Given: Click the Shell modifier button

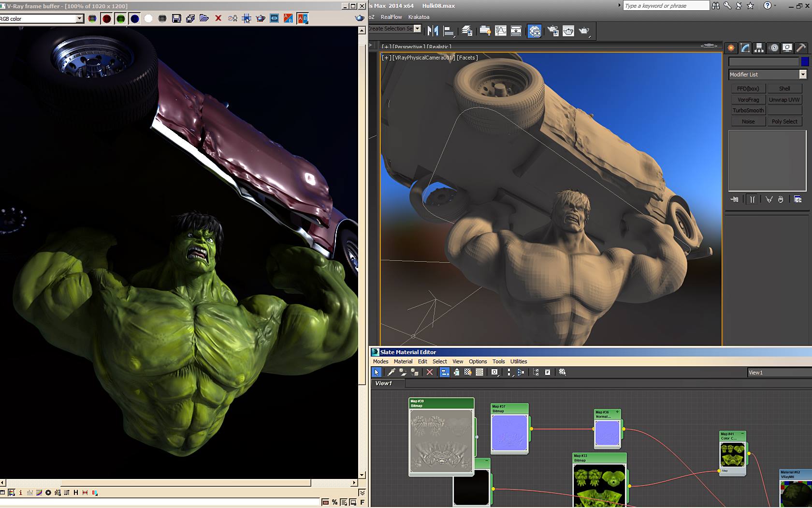Looking at the screenshot, I should click(x=784, y=89).
